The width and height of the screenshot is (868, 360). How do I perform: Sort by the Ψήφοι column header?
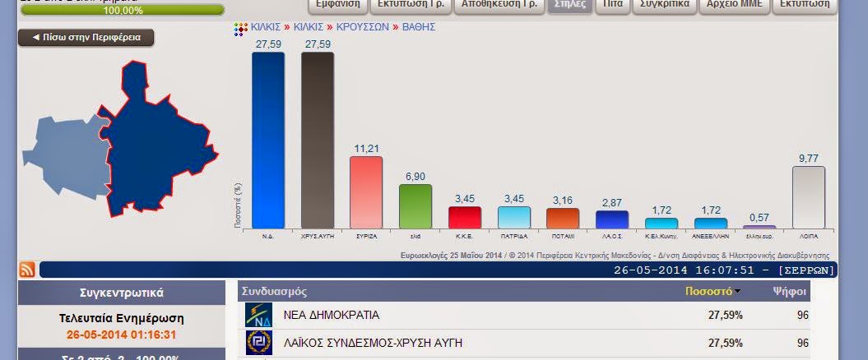click(789, 291)
